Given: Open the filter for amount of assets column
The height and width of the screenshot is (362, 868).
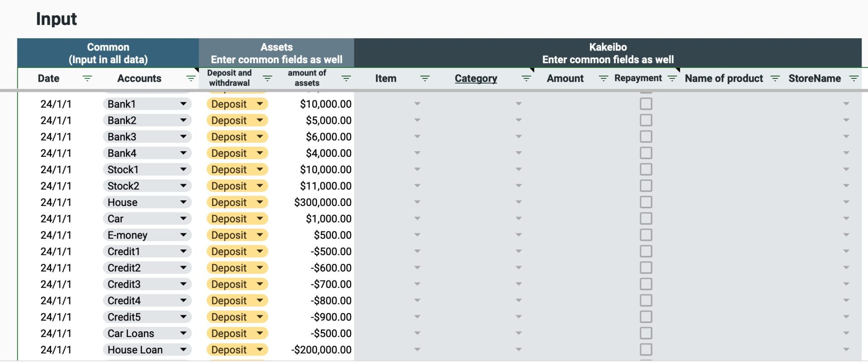Looking at the screenshot, I should click(x=346, y=78).
